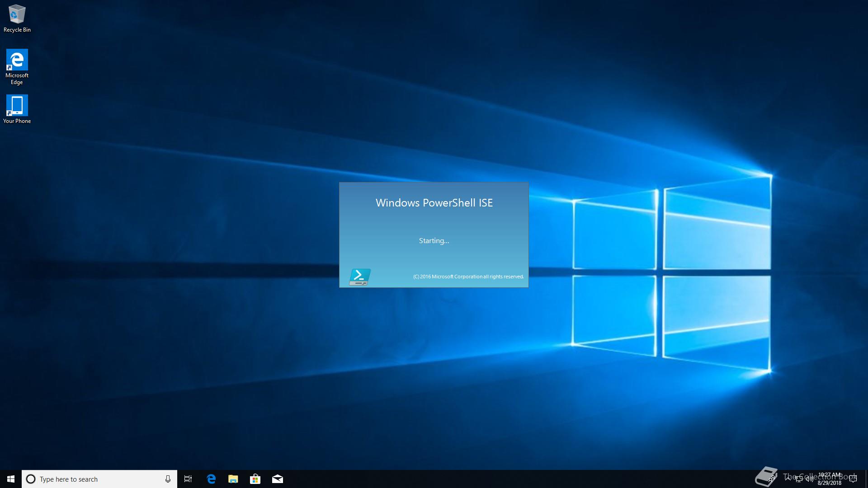The height and width of the screenshot is (488, 868).
Task: Click the 'Starting...' status text
Action: pyautogui.click(x=434, y=241)
